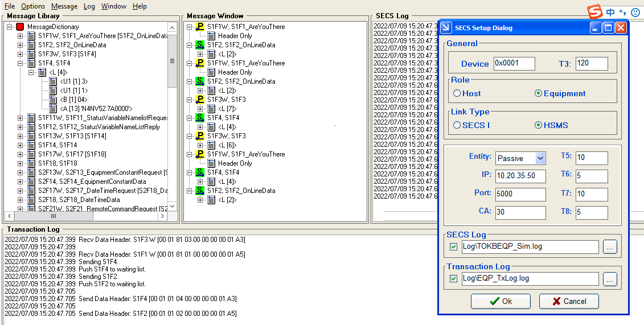The image size is (644, 325).
Task: Click the green S icon of first S1F2_OnLineData message
Action: click(x=200, y=45)
